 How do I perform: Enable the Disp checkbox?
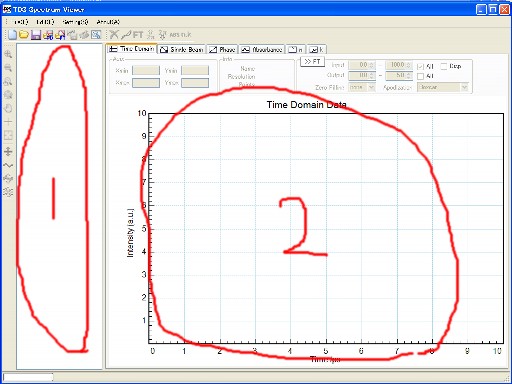pos(444,66)
